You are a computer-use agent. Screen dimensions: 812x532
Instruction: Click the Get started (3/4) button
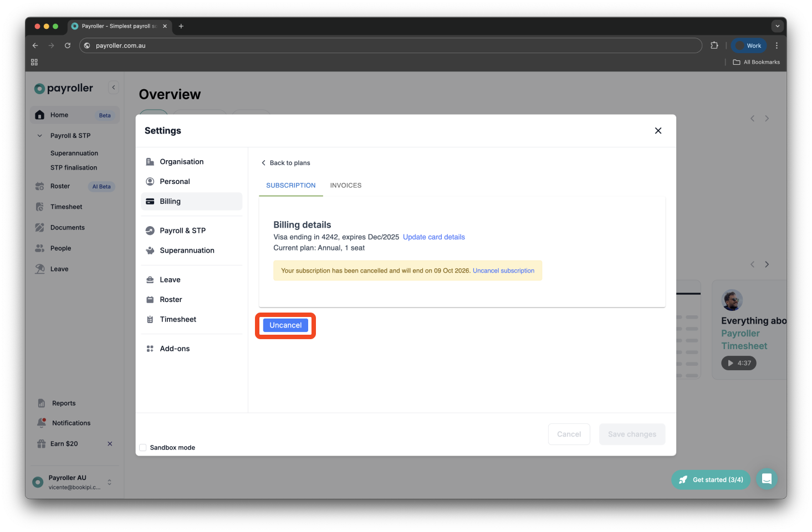[x=711, y=480]
